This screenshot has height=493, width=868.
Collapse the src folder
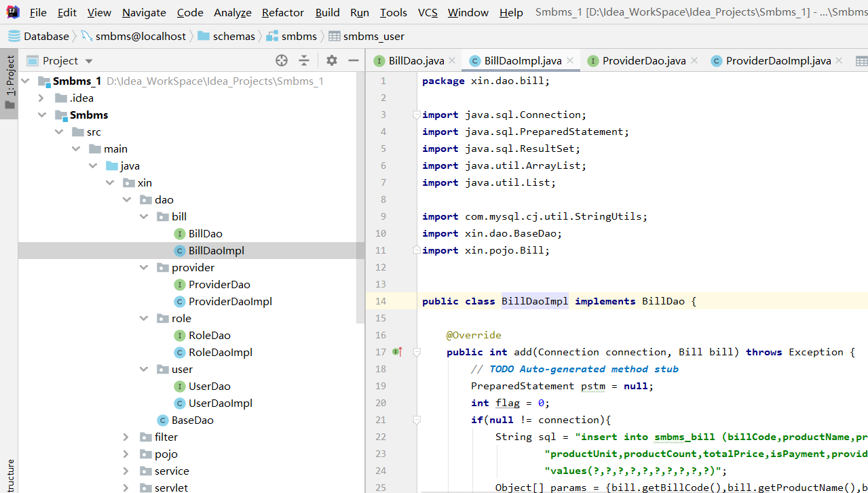[58, 132]
